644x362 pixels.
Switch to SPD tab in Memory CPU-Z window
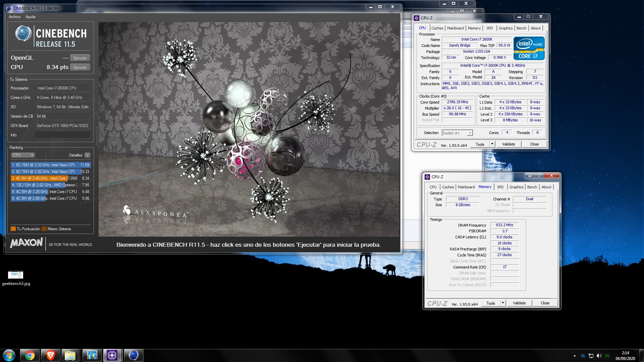tap(500, 187)
